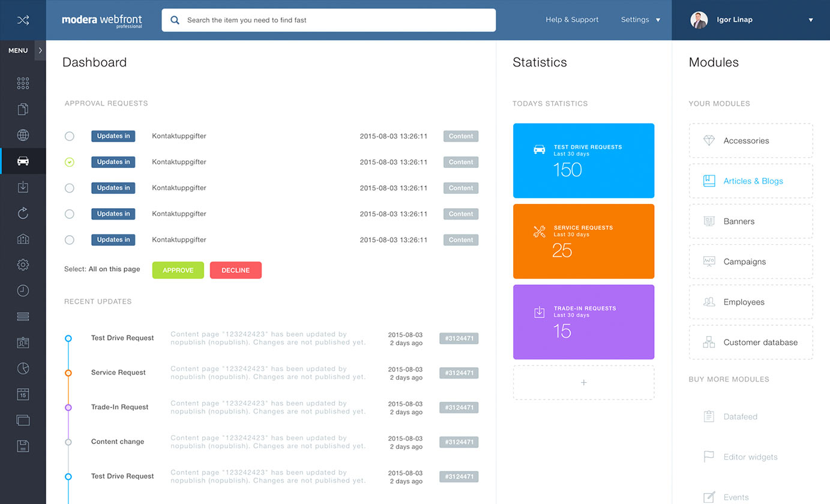Screen dimensions: 830x504
Task: Click the search field at the top
Action: point(328,20)
